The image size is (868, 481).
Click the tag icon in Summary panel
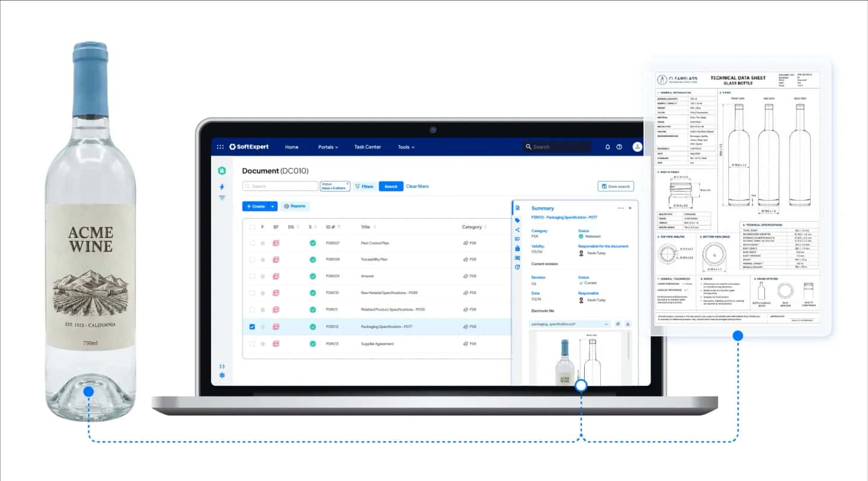coord(517,220)
